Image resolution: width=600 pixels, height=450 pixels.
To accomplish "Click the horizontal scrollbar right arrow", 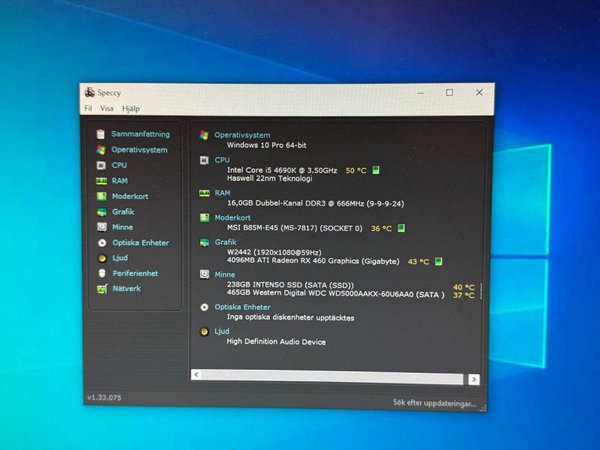I will click(474, 379).
